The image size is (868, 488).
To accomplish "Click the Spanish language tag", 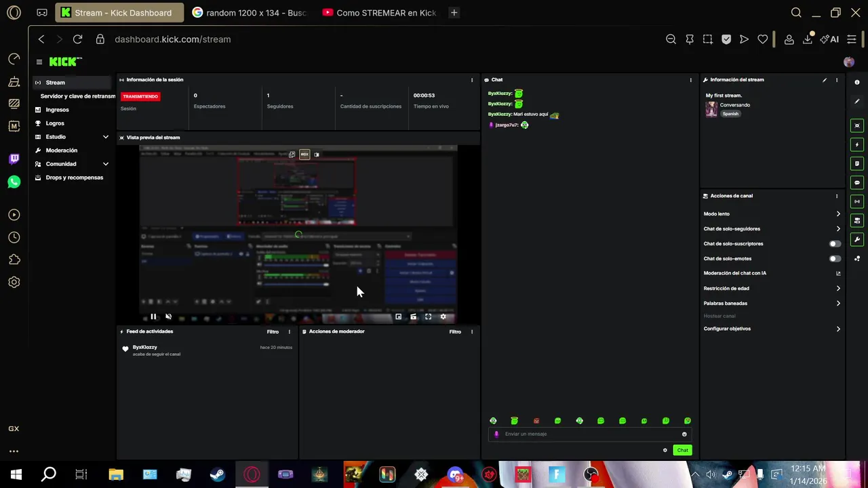I will (730, 114).
